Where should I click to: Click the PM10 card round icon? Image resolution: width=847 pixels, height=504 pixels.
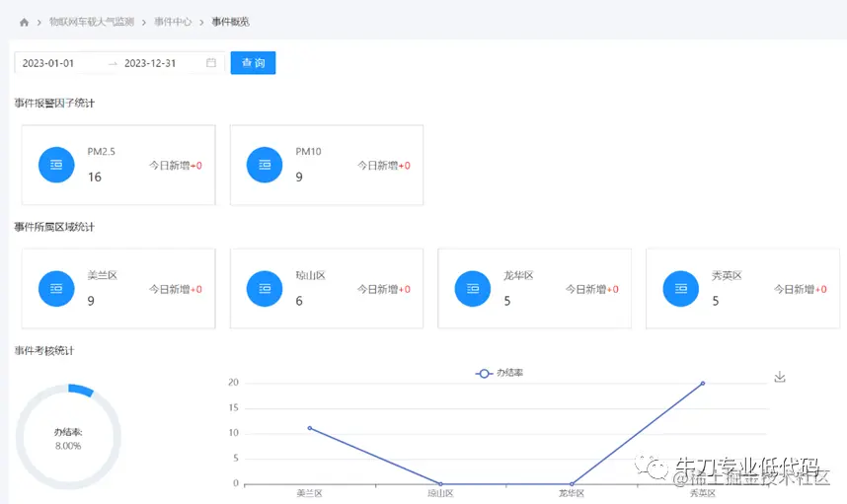265,165
